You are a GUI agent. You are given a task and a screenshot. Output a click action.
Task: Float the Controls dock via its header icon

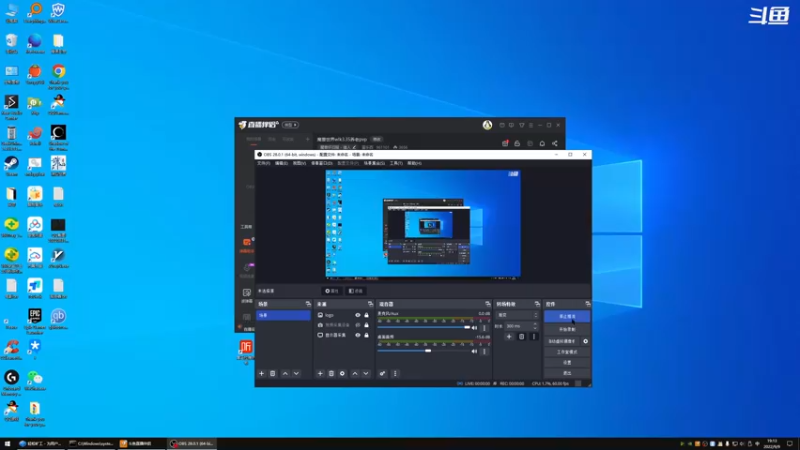click(588, 304)
